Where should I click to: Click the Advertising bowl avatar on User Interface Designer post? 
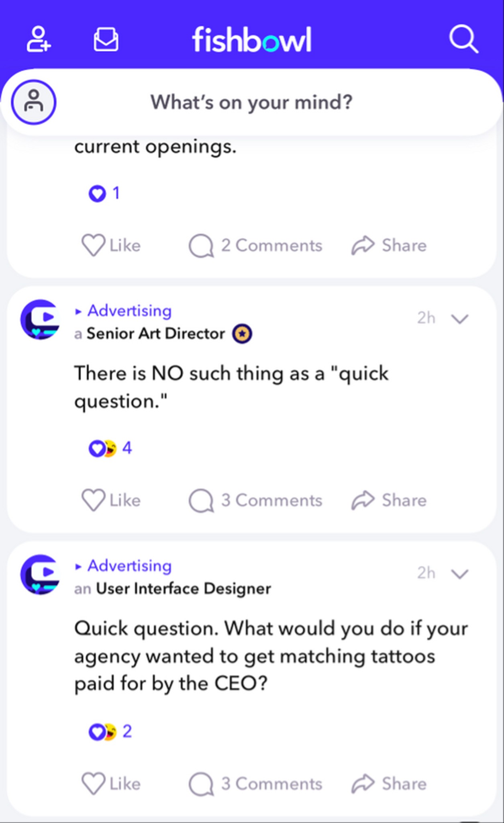point(40,575)
